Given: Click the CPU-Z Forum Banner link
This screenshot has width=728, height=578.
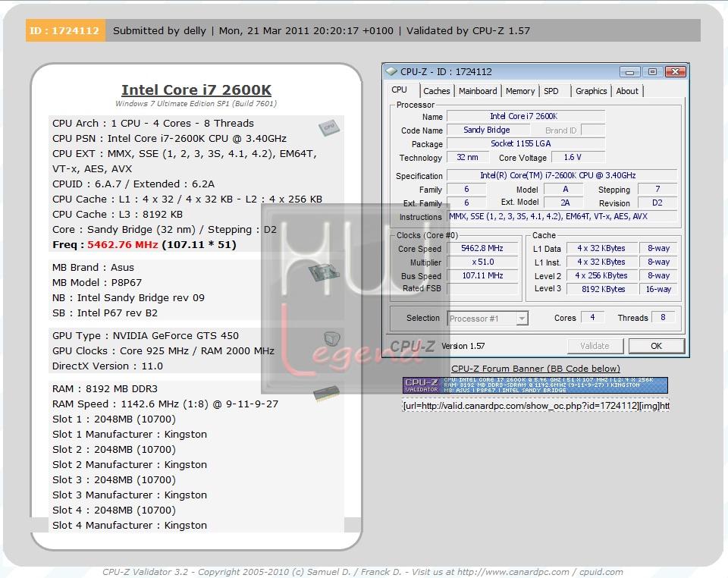Looking at the screenshot, I should (535, 368).
